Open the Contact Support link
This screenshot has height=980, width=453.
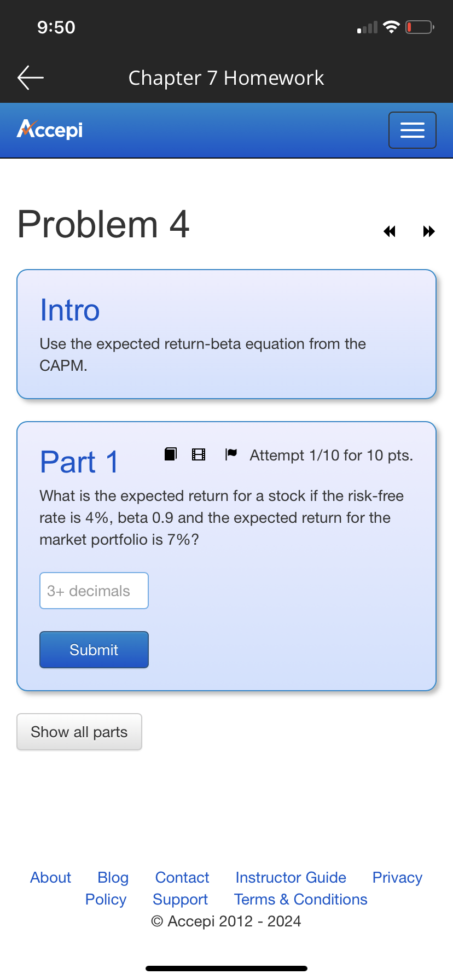(x=182, y=888)
